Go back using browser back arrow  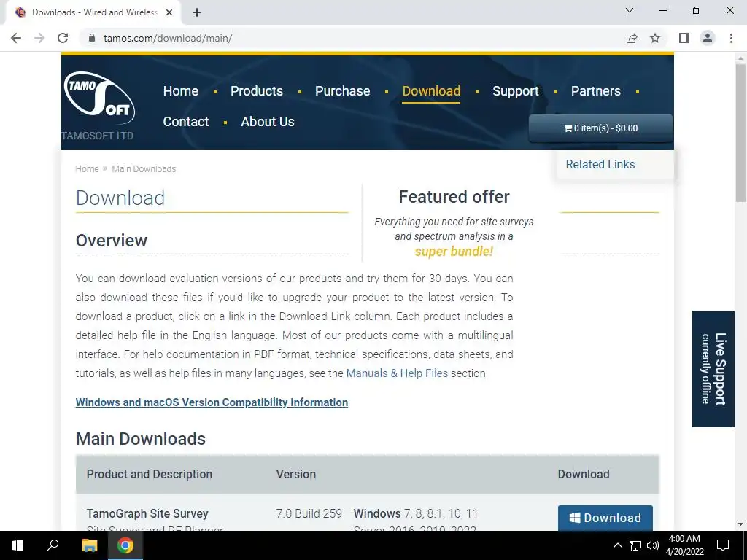(x=16, y=38)
